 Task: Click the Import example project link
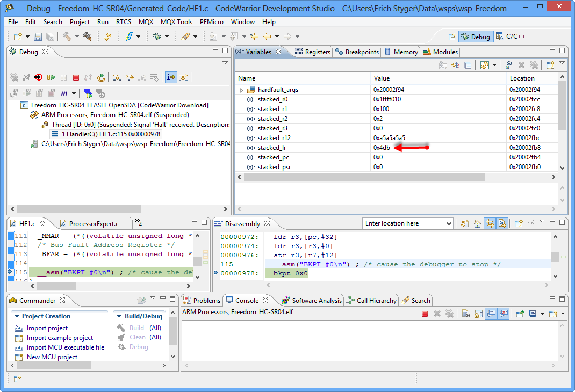click(x=60, y=338)
